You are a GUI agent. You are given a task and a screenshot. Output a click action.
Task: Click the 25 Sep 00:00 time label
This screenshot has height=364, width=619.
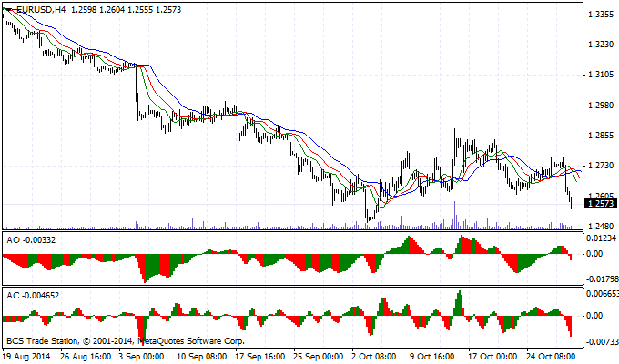(319, 357)
